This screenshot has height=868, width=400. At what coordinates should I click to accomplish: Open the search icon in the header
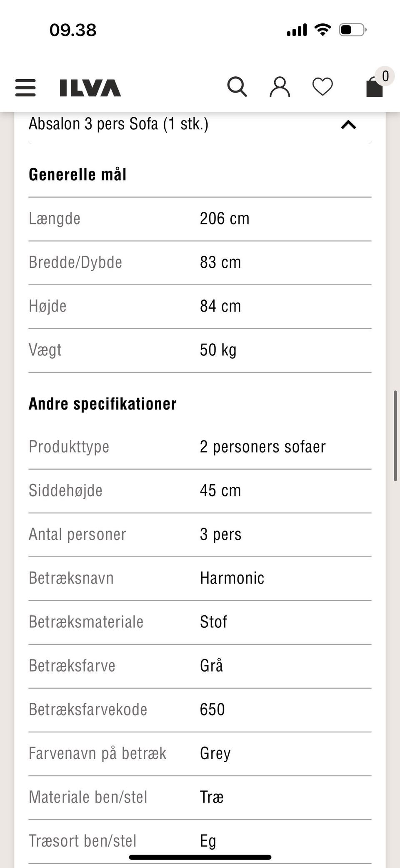click(x=237, y=86)
